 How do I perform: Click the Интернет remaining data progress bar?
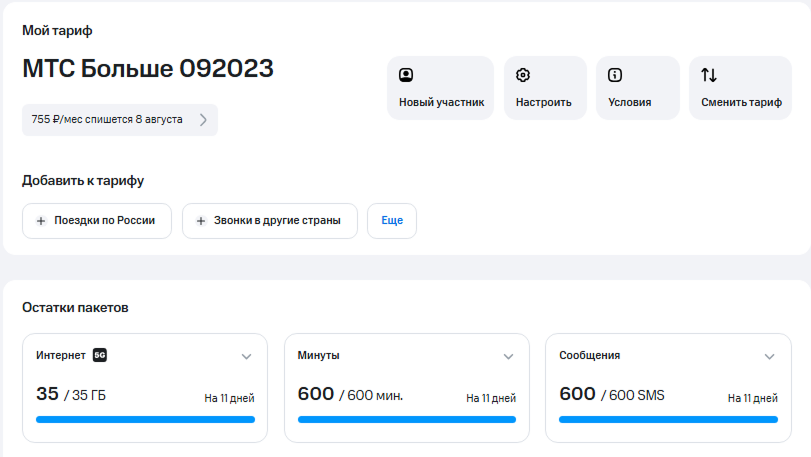145,420
